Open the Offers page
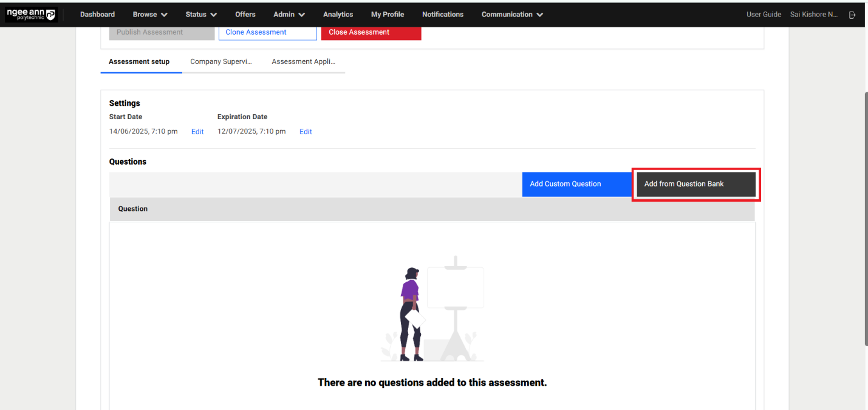The image size is (868, 410). click(x=245, y=14)
